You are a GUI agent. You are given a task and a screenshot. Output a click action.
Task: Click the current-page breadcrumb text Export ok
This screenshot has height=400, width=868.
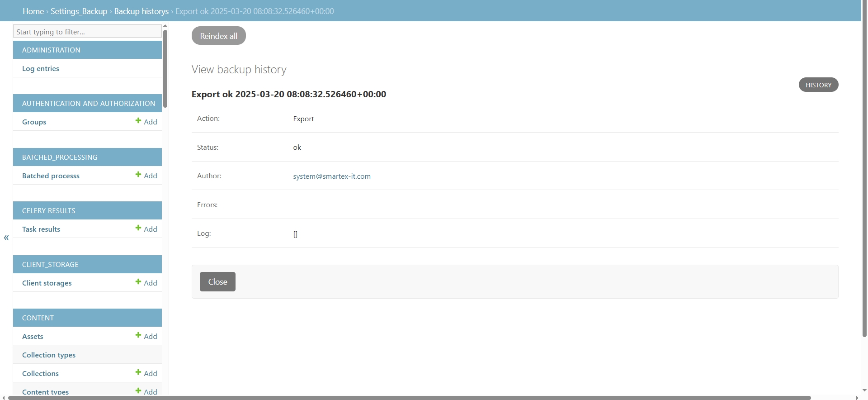(255, 11)
